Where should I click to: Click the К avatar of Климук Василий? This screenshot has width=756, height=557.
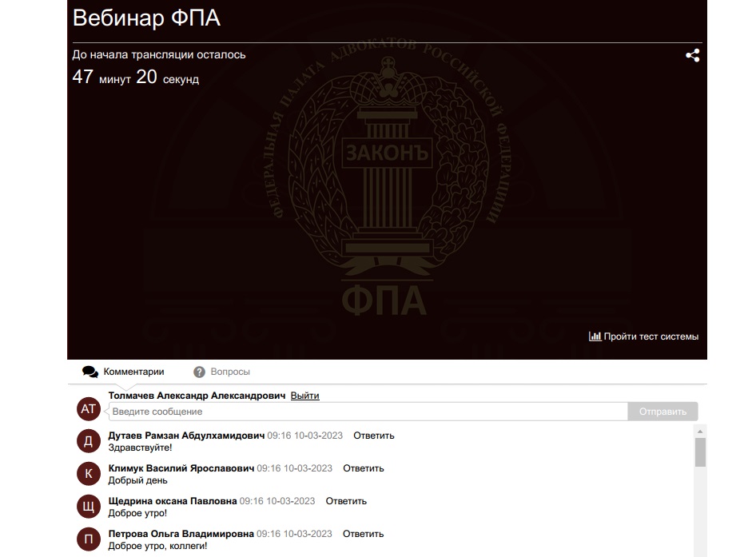[88, 474]
